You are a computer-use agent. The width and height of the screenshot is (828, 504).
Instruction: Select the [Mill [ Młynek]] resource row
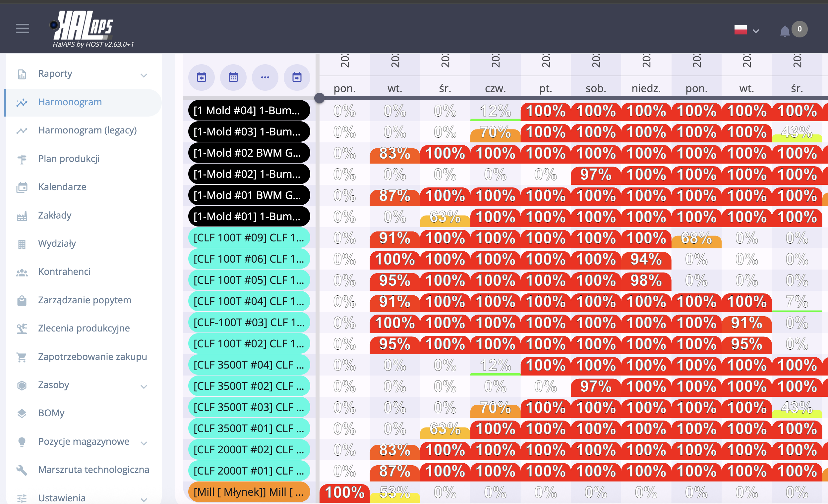[249, 492]
